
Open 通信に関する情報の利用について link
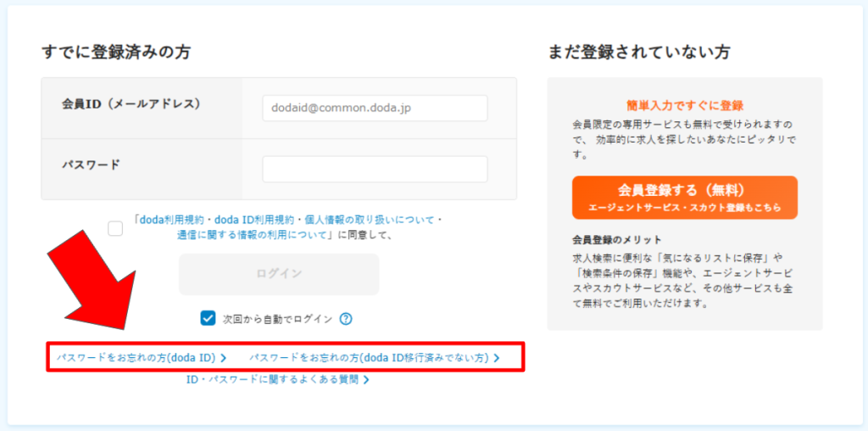[x=251, y=234]
